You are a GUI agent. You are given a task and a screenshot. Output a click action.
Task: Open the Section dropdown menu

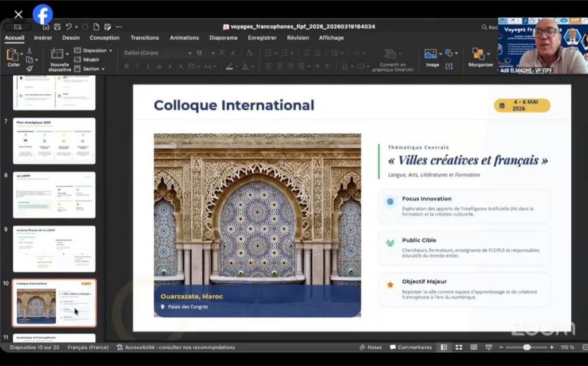[x=91, y=69]
